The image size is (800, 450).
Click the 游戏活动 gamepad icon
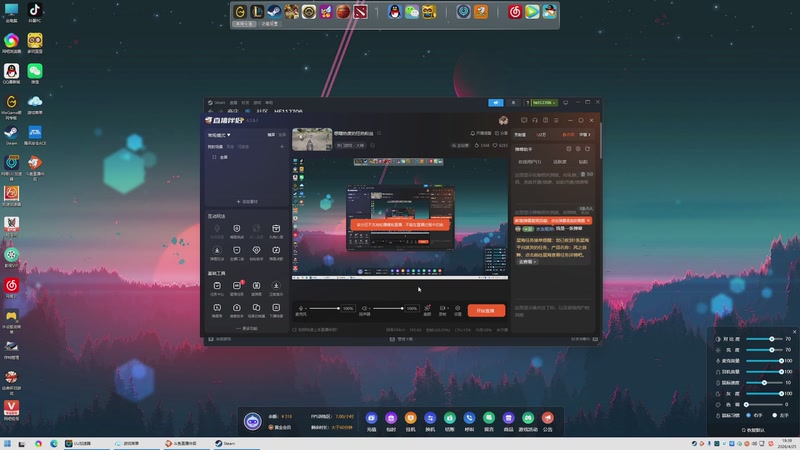(x=528, y=422)
